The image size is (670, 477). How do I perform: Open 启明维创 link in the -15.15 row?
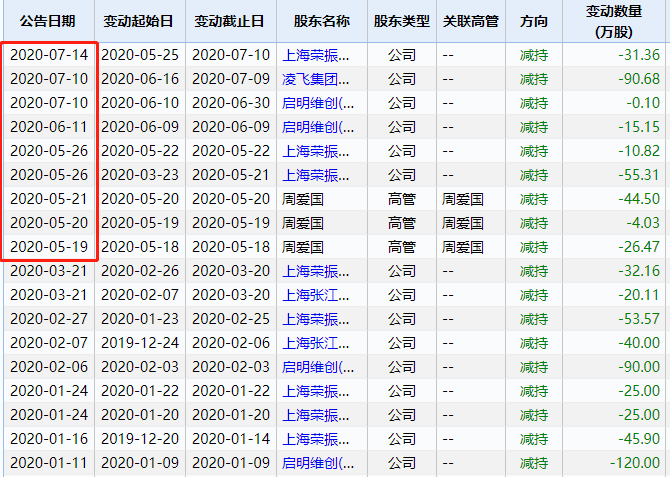coord(318,127)
